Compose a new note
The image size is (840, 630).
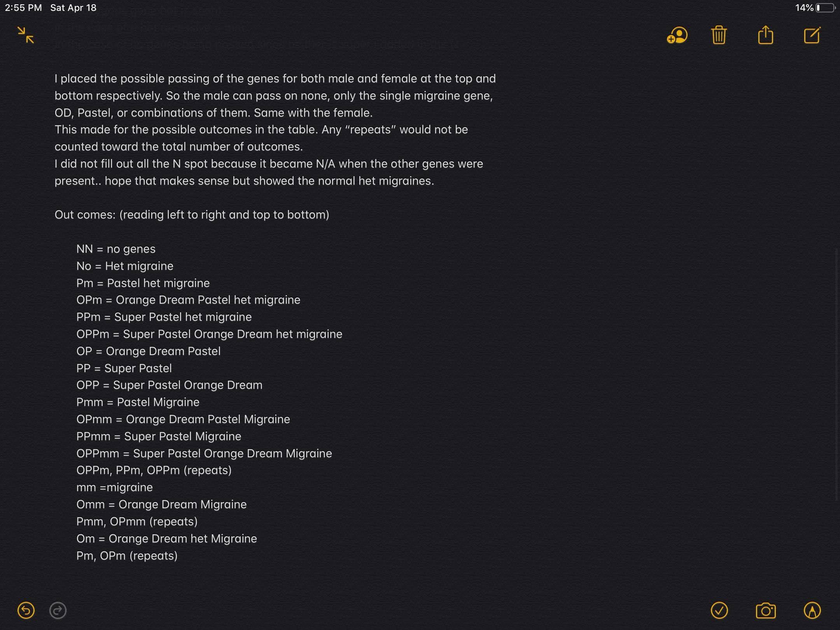tap(812, 35)
